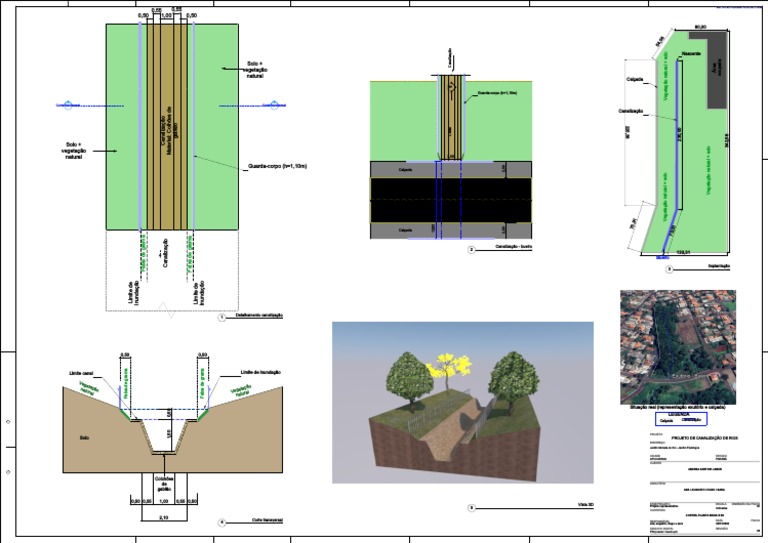Click view number circle beside Vista 3D
The image size is (768, 543).
point(470,508)
